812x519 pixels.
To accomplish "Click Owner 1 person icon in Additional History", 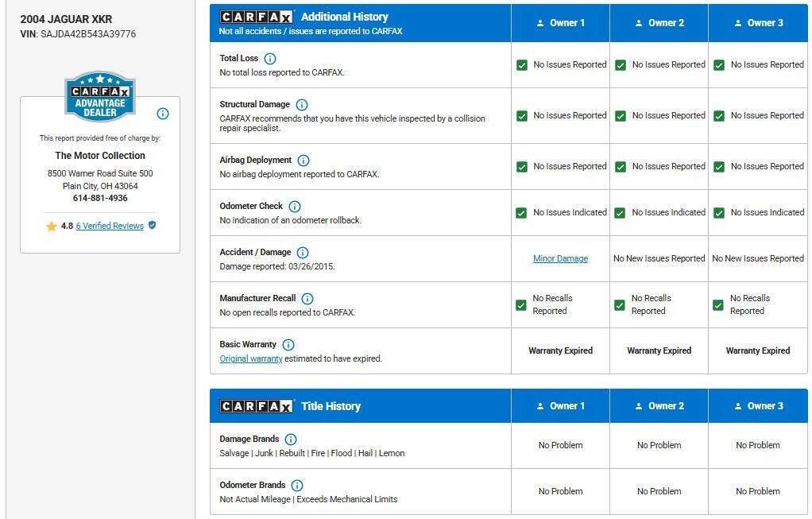I will tap(540, 23).
